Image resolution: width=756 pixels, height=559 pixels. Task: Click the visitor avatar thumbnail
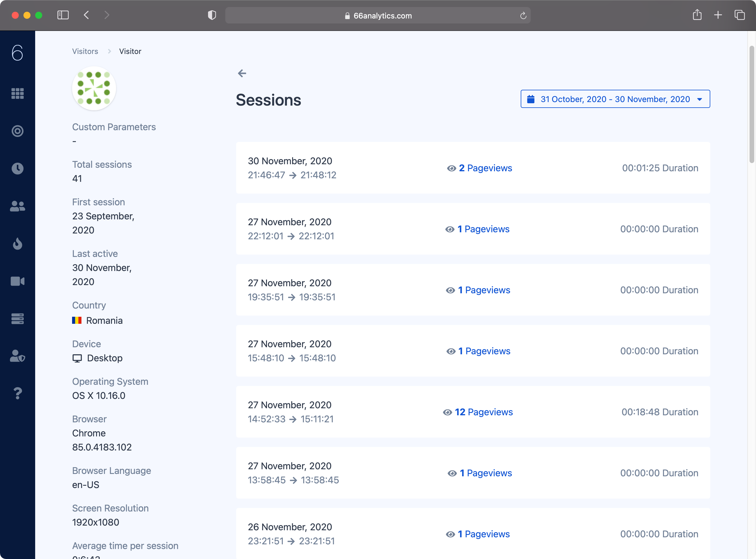tap(94, 88)
